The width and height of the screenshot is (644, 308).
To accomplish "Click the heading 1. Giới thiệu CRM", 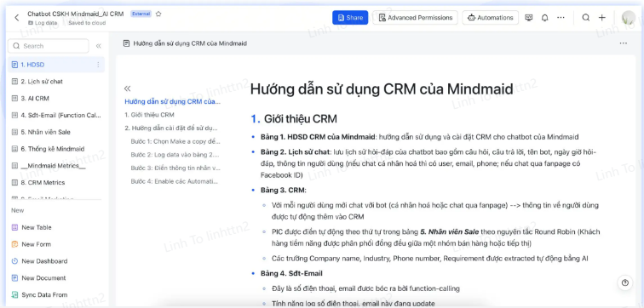I will click(294, 119).
